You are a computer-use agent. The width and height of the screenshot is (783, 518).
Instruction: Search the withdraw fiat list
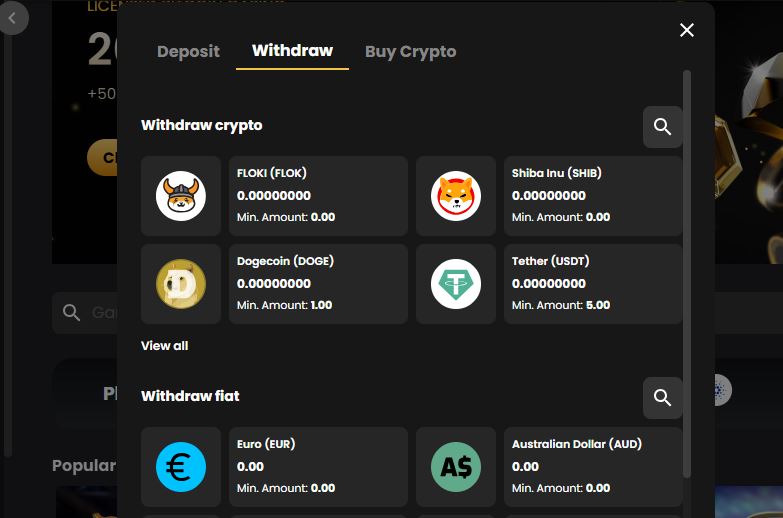[x=662, y=398]
